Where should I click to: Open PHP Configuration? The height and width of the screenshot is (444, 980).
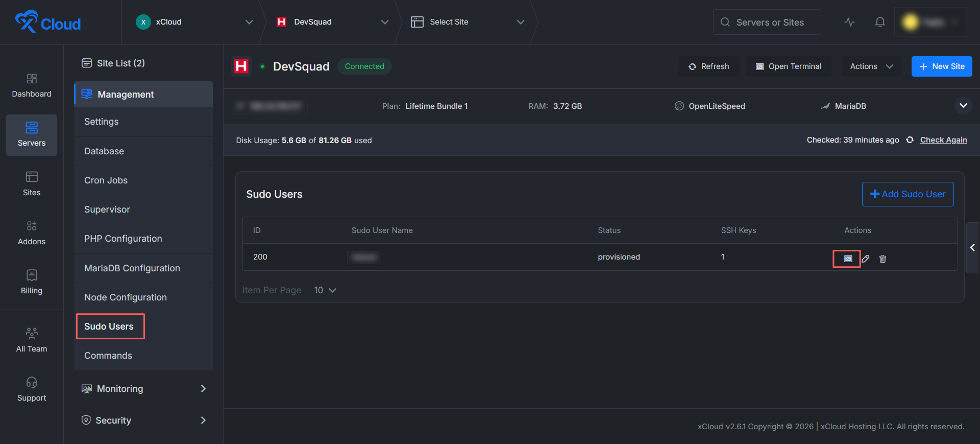pyautogui.click(x=143, y=239)
